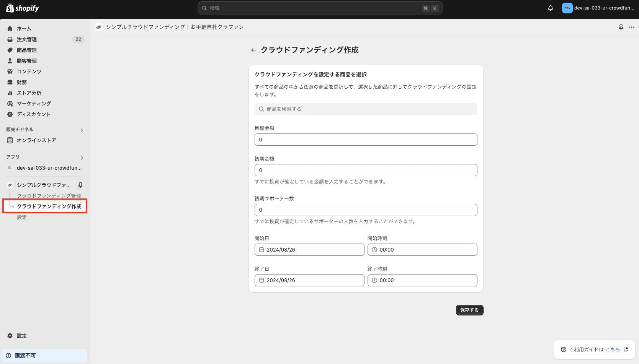
Task: Click the 商品を検索する search field
Action: click(x=366, y=109)
